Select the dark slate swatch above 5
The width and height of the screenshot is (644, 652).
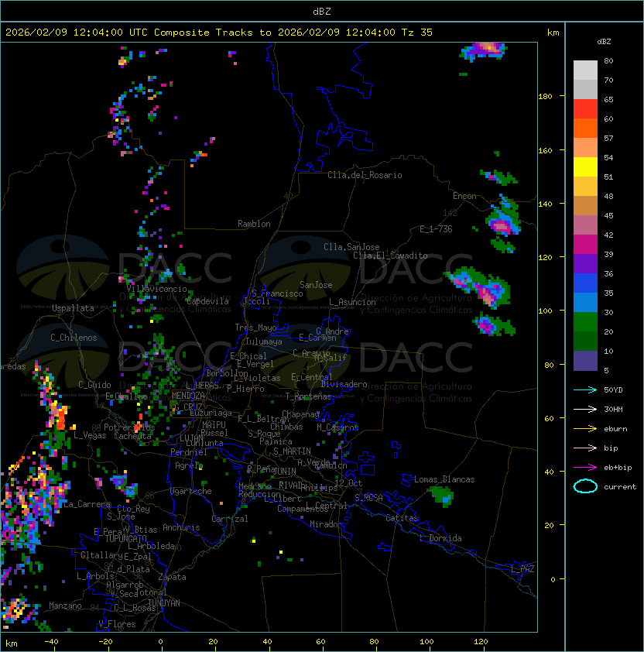click(585, 361)
